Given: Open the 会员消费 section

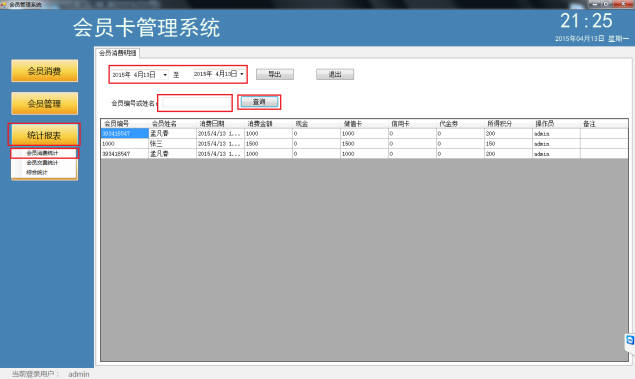Looking at the screenshot, I should (45, 71).
